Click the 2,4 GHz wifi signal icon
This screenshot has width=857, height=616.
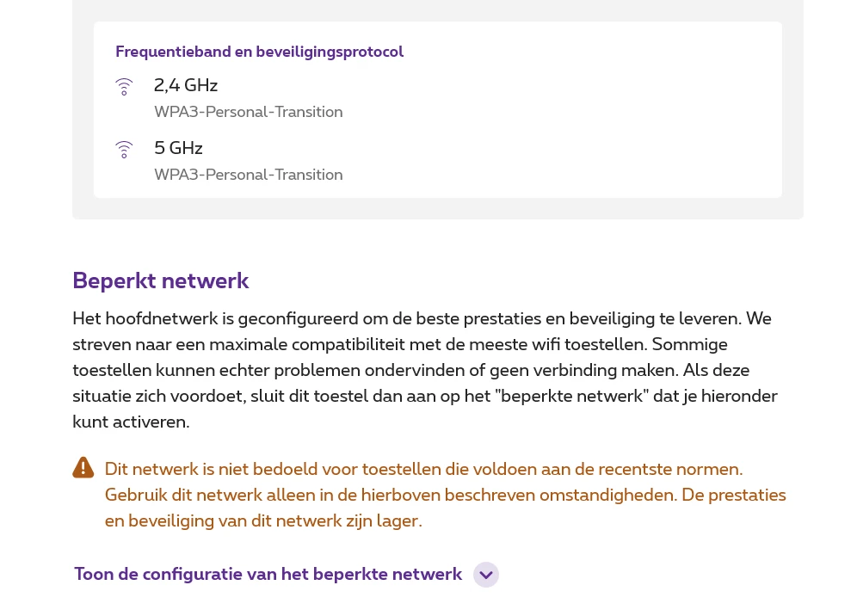124,87
